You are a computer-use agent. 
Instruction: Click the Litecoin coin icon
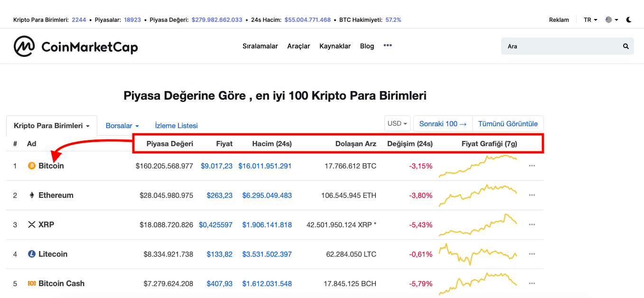(31, 254)
